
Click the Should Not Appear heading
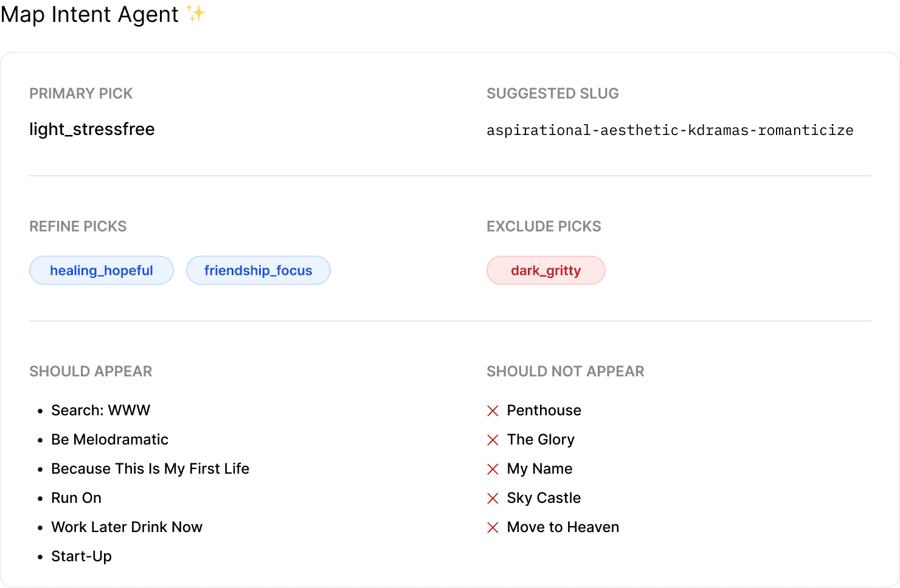point(565,372)
